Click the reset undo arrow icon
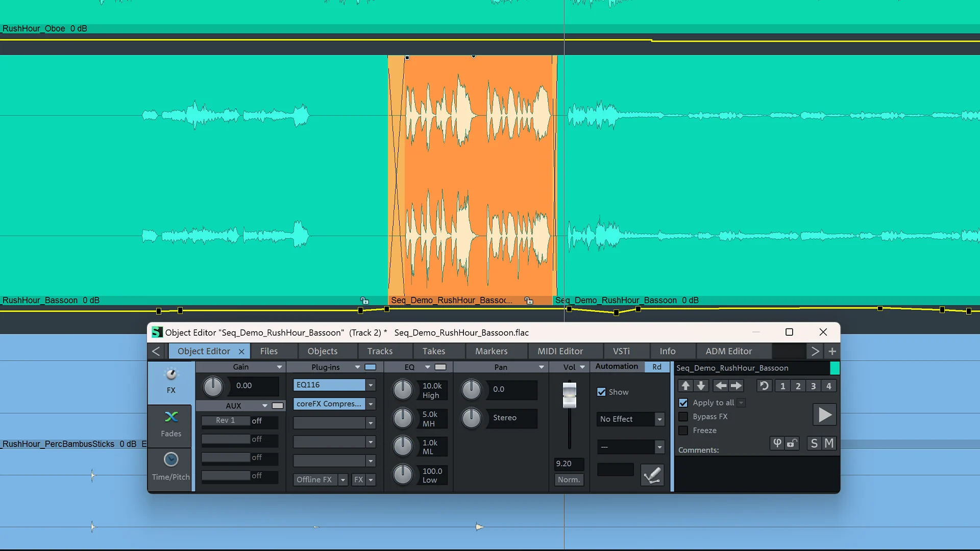This screenshot has height=551, width=980. pyautogui.click(x=764, y=386)
